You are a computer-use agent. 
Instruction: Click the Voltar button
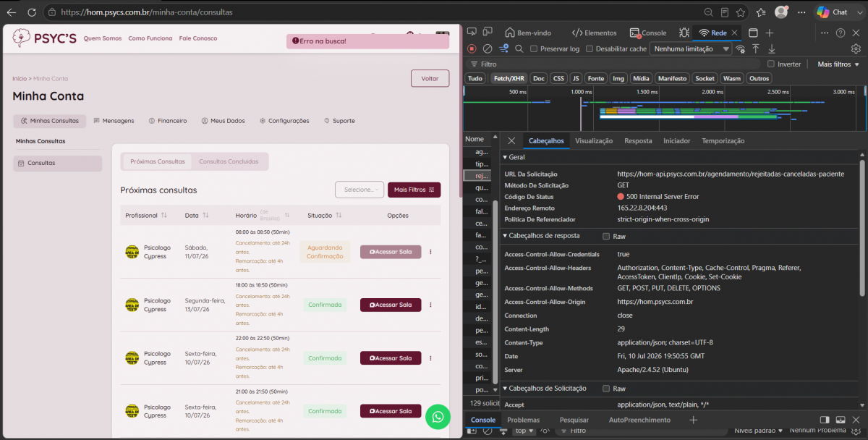[430, 78]
